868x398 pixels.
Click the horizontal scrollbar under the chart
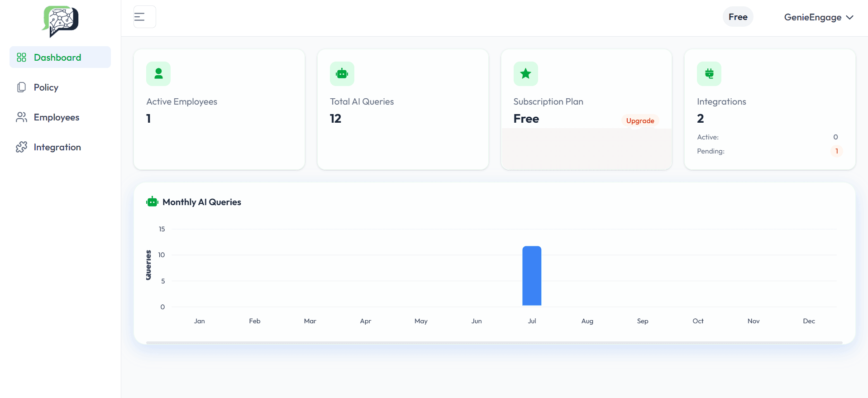pos(494,343)
